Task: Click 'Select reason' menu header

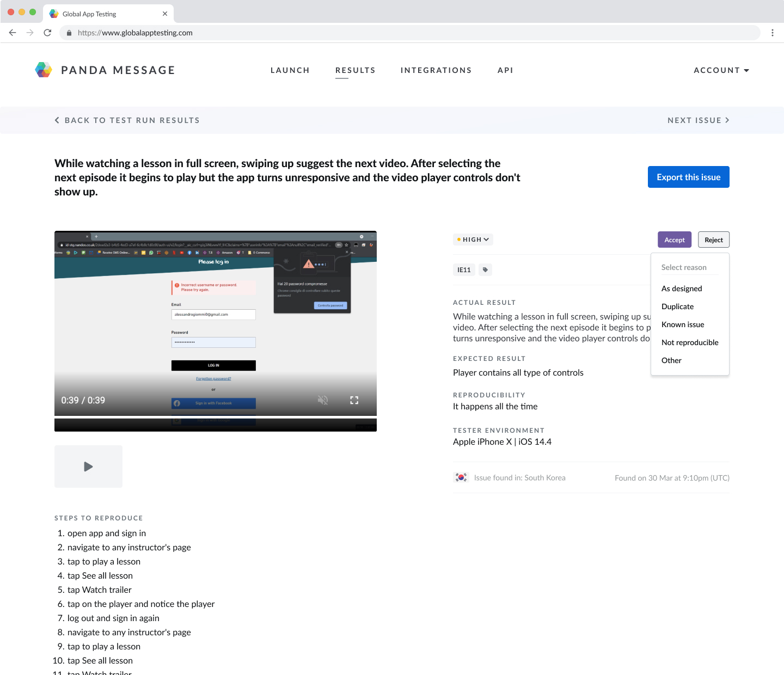Action: pos(684,267)
